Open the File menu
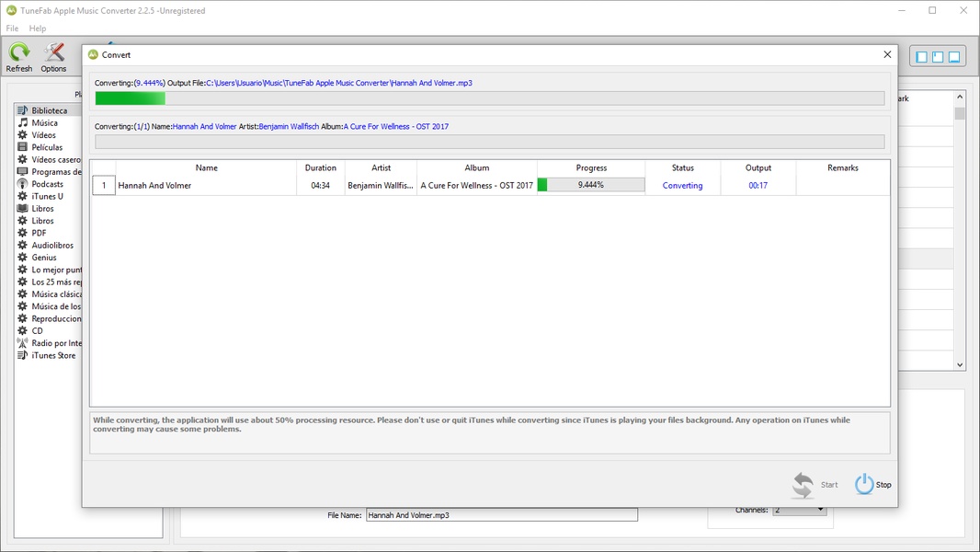The height and width of the screenshot is (552, 980). [12, 29]
